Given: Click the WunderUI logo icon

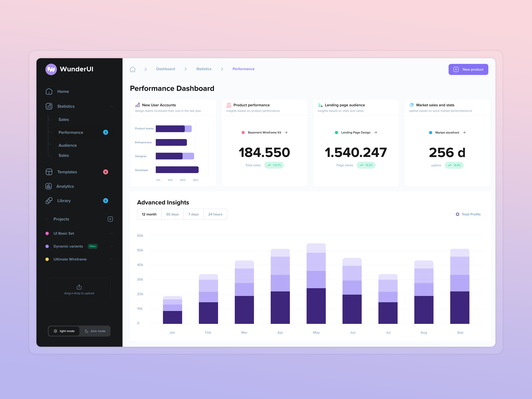Looking at the screenshot, I should [x=51, y=69].
